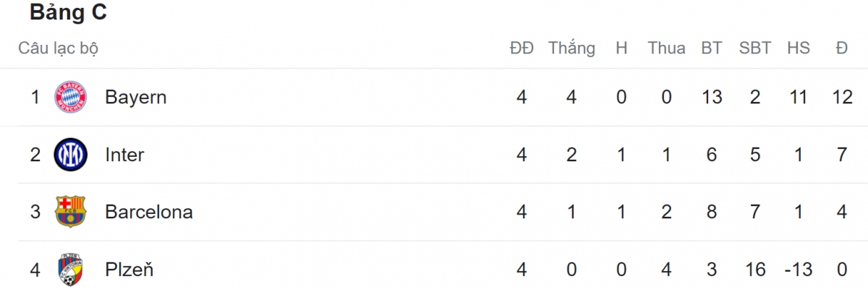Click Plzeň's -13 goal difference value
868x289 pixels.
[797, 270]
